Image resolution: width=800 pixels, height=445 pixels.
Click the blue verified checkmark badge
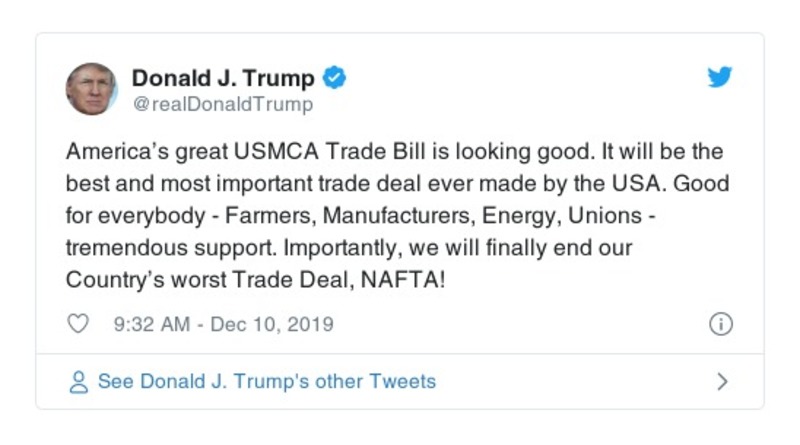[x=335, y=78]
